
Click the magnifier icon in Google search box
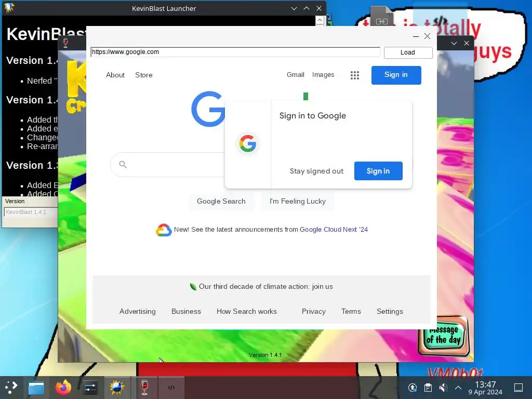point(123,165)
